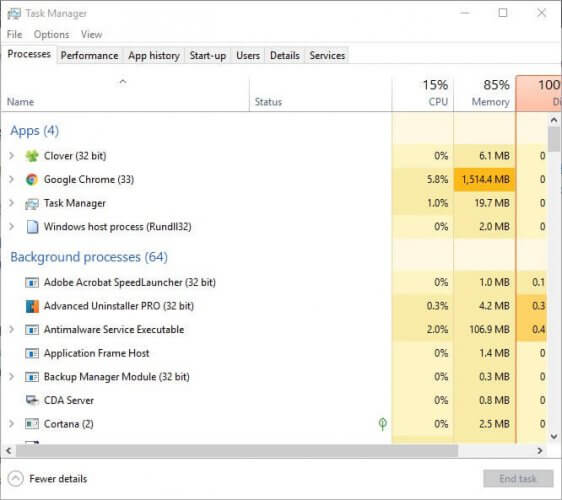Select the Application Frame Host row name
The height and width of the screenshot is (500, 562).
point(96,353)
